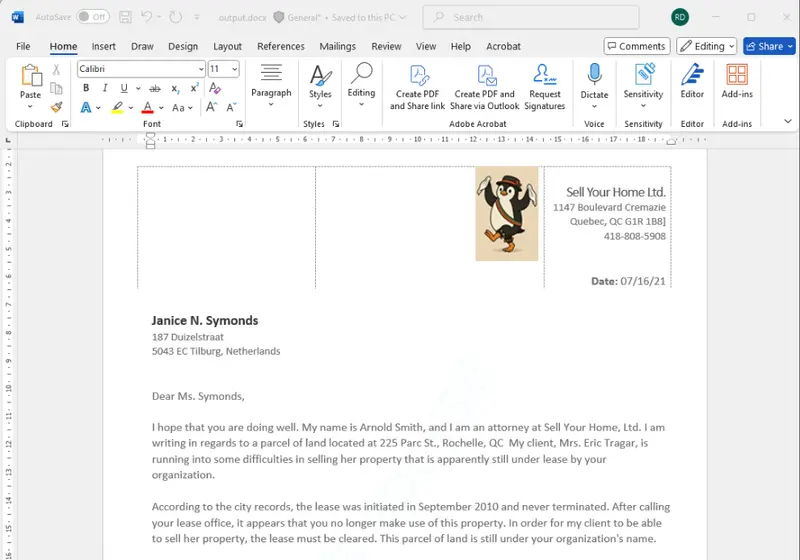Click Clear All Formatting icon
The image size is (800, 560).
point(215,88)
